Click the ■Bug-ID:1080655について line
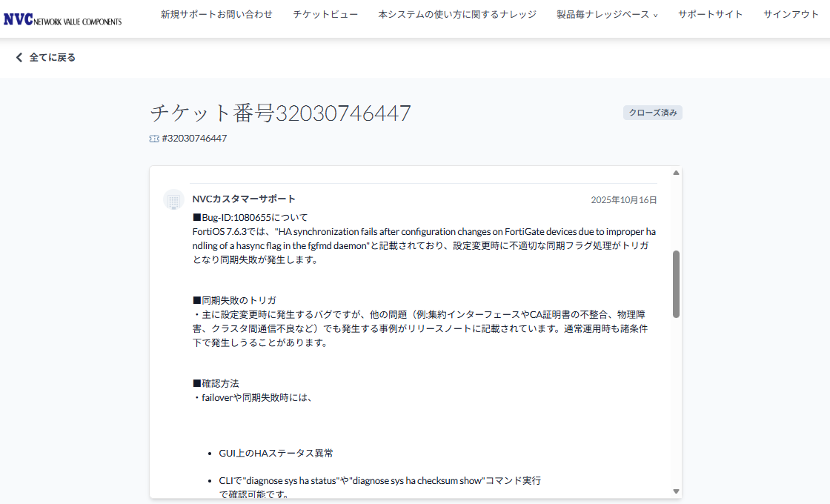 pyautogui.click(x=250, y=218)
